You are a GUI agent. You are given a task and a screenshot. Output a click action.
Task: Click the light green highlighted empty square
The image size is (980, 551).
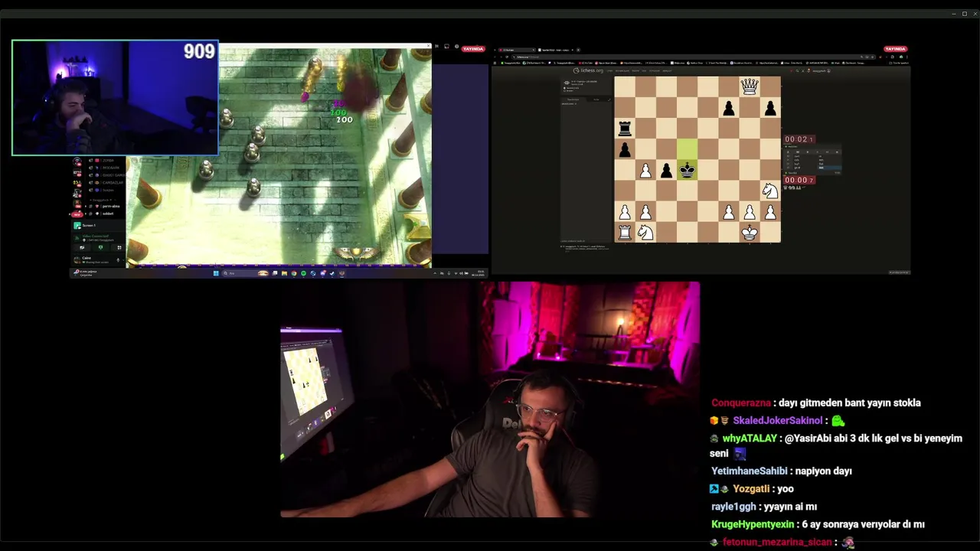click(x=687, y=148)
